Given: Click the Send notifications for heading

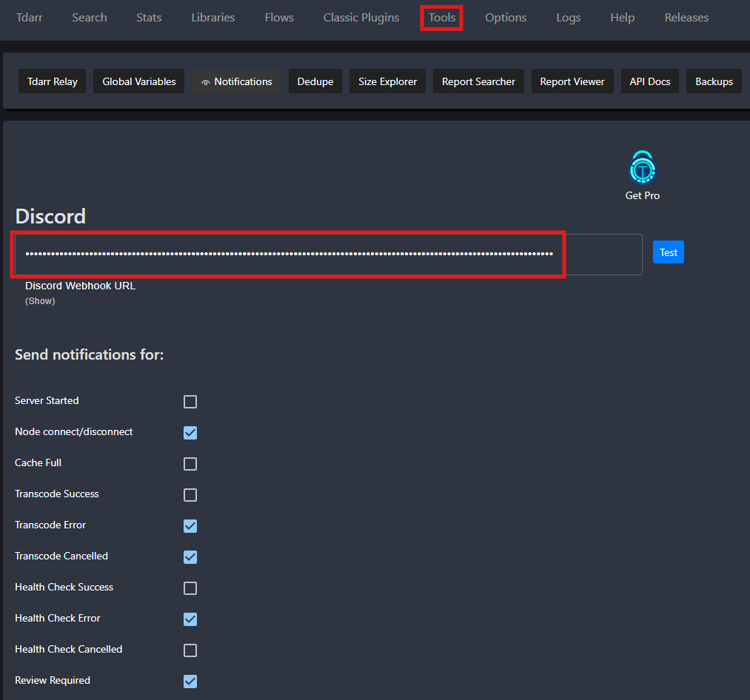Looking at the screenshot, I should tap(90, 354).
